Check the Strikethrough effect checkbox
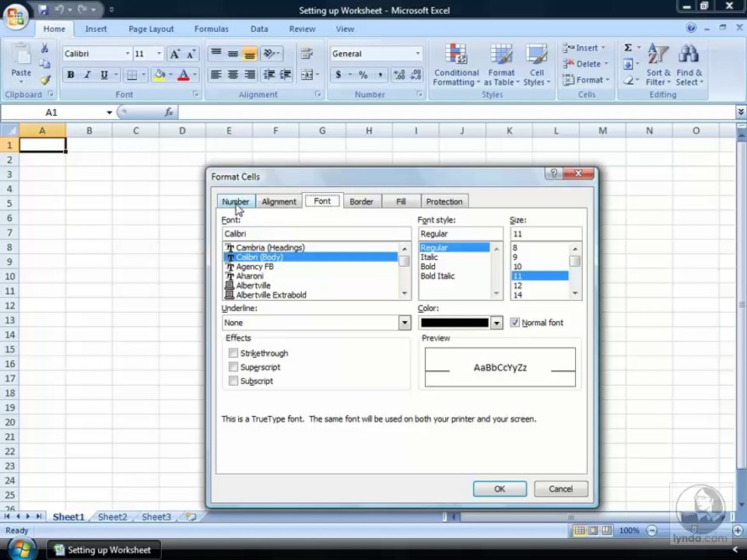Viewport: 747px width, 560px height. point(233,353)
